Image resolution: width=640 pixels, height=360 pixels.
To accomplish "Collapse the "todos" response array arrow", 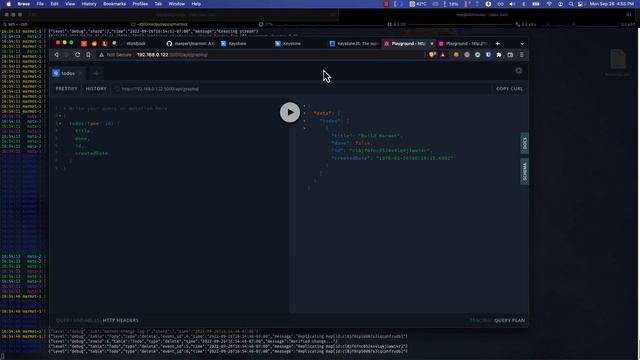I will 304,121.
